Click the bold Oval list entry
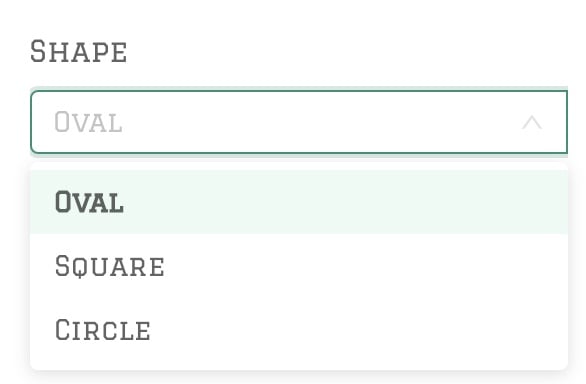Screen dimensions: 586x384 point(299,202)
